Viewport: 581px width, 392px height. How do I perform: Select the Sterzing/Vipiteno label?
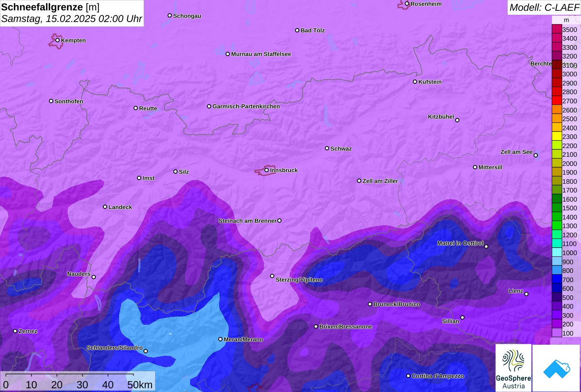pyautogui.click(x=299, y=280)
